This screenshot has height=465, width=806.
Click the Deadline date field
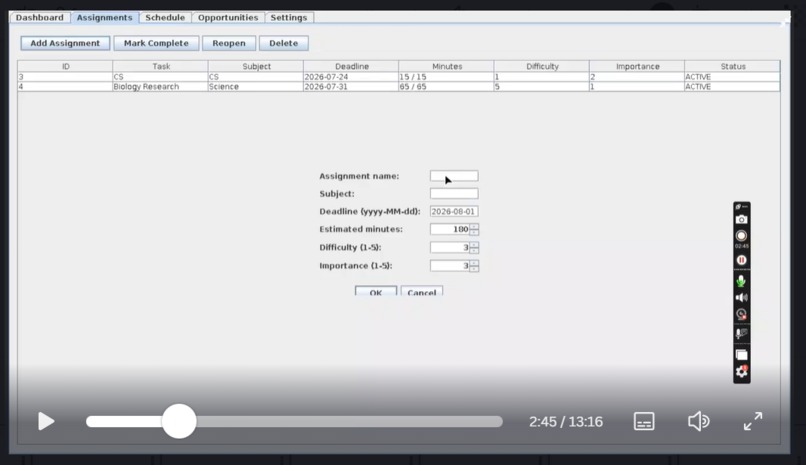454,211
